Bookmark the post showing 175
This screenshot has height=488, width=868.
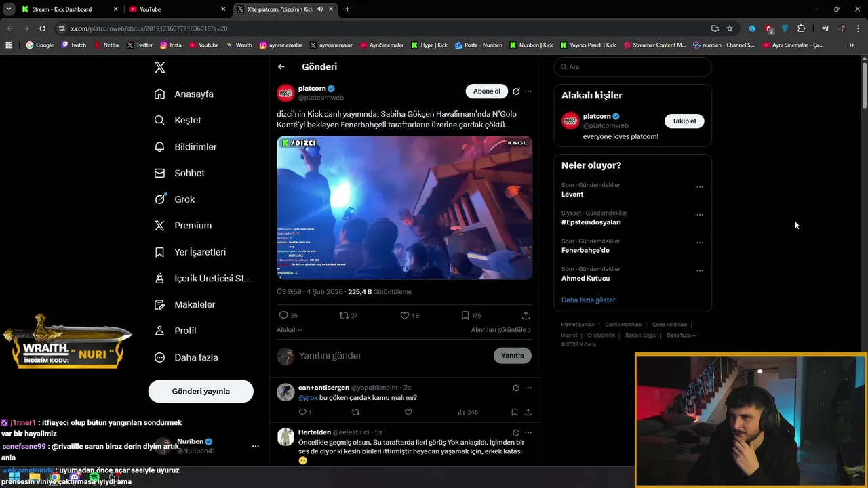pos(465,315)
